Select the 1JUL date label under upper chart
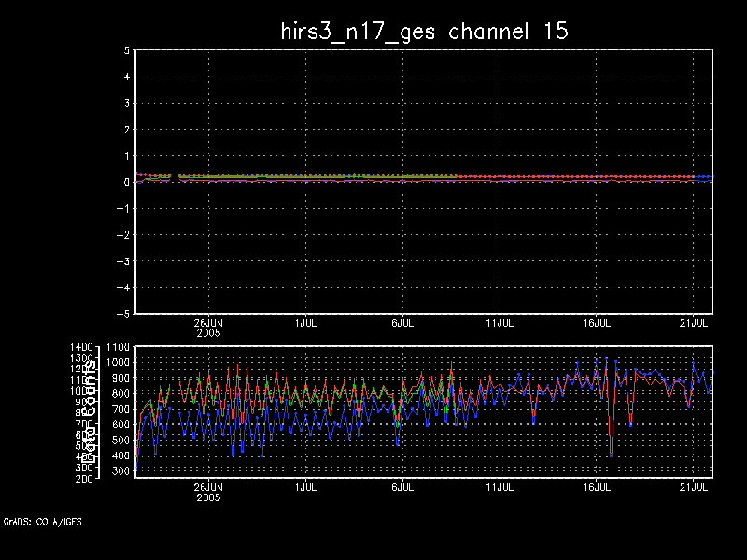 305,322
